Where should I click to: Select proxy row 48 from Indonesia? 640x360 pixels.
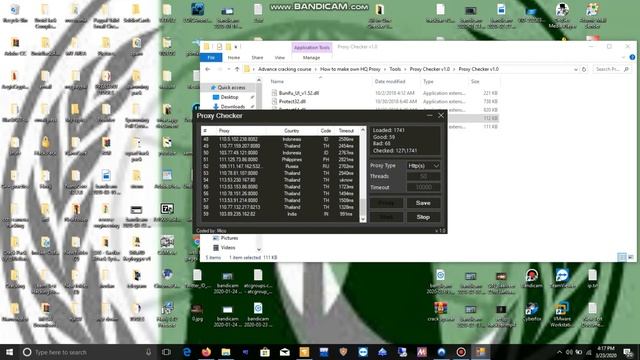point(280,139)
